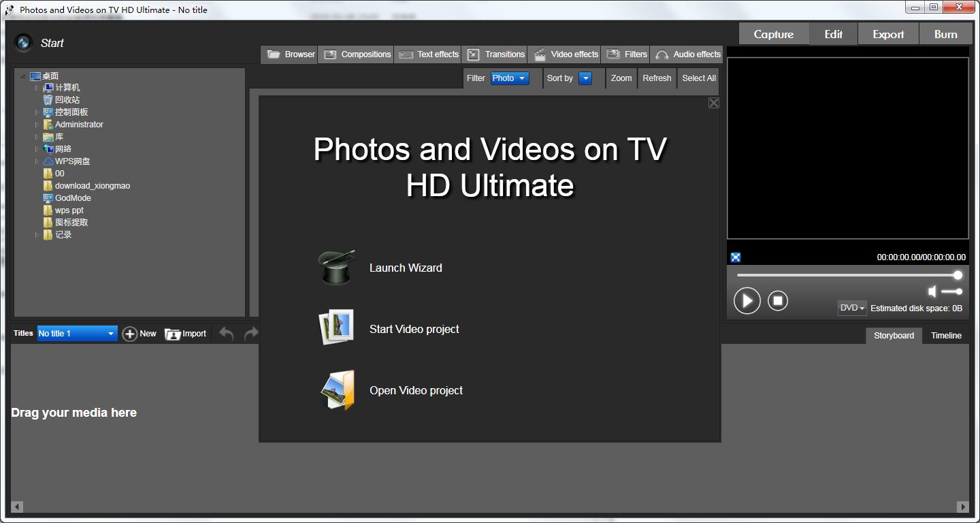The height and width of the screenshot is (523, 980).
Task: Open the Photo filter dropdown
Action: 510,78
